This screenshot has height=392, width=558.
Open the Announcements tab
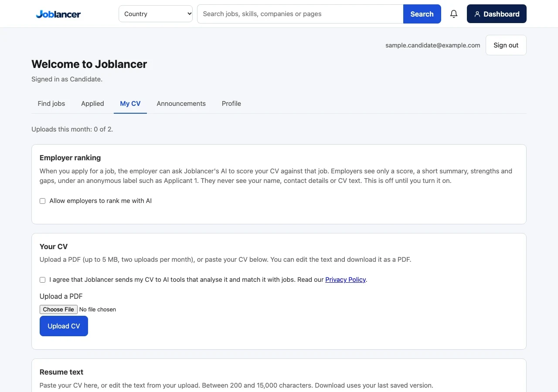tap(181, 104)
